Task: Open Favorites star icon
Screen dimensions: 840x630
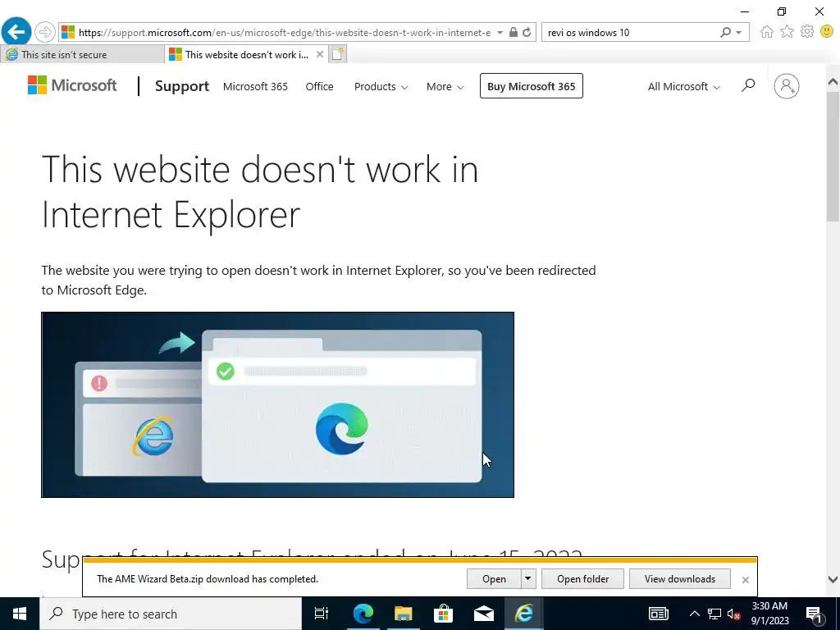Action: click(x=787, y=32)
